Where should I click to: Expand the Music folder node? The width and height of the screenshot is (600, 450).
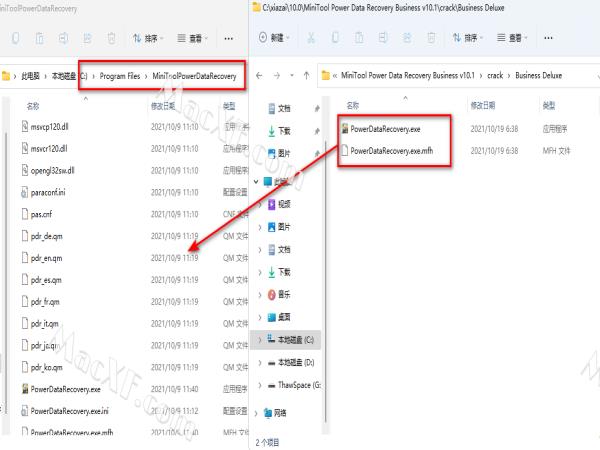click(260, 294)
